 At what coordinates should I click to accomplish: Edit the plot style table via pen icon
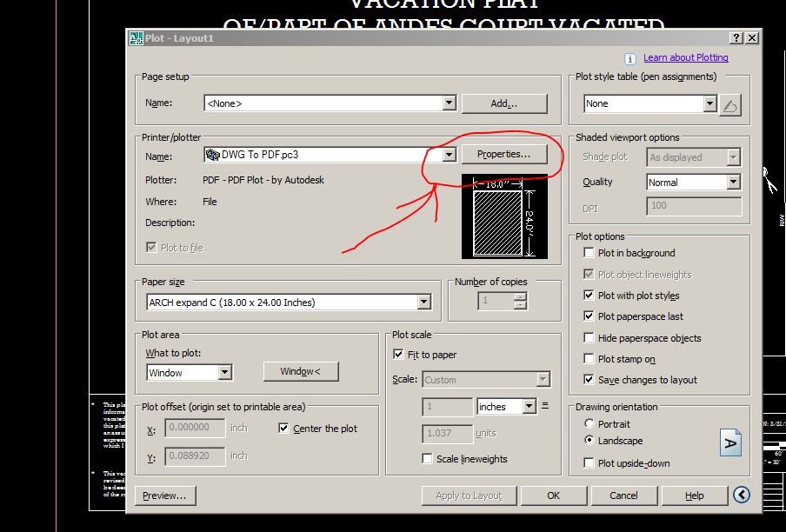(x=730, y=103)
